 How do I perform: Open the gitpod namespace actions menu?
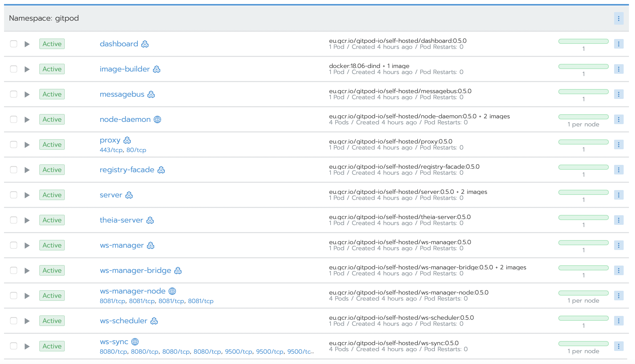(618, 18)
